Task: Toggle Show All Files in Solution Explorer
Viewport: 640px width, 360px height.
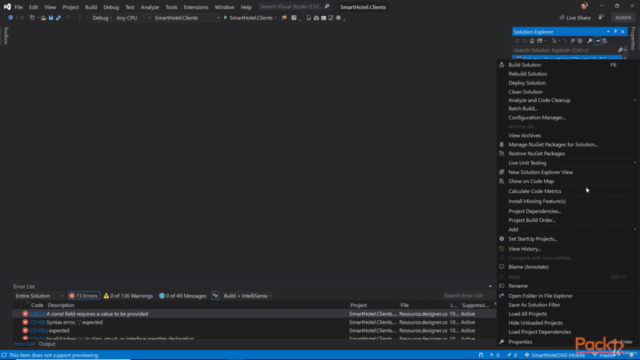Action: tap(580, 41)
